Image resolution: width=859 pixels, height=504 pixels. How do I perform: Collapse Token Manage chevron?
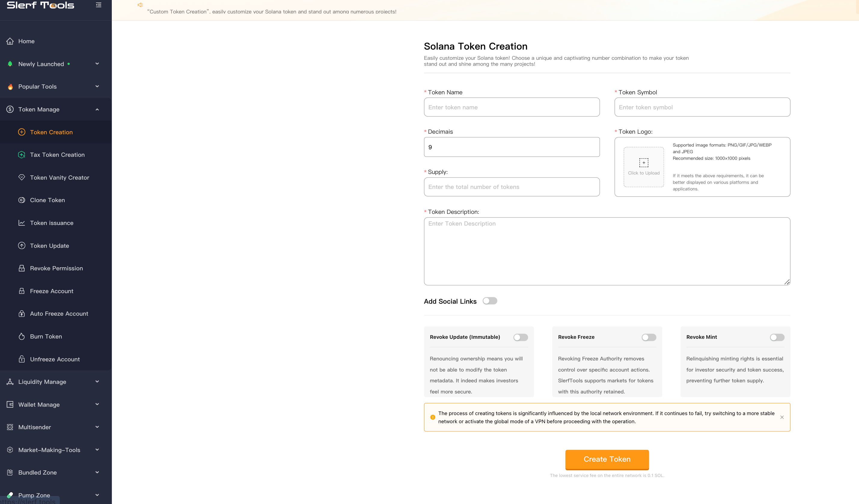pos(97,109)
